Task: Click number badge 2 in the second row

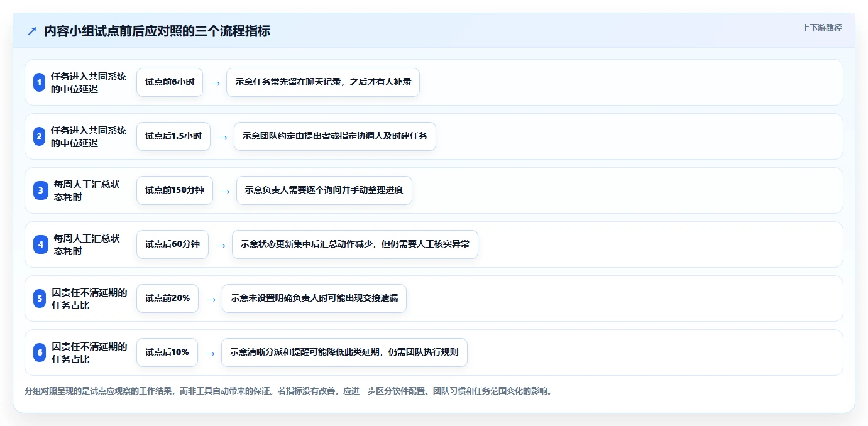Action: click(40, 136)
